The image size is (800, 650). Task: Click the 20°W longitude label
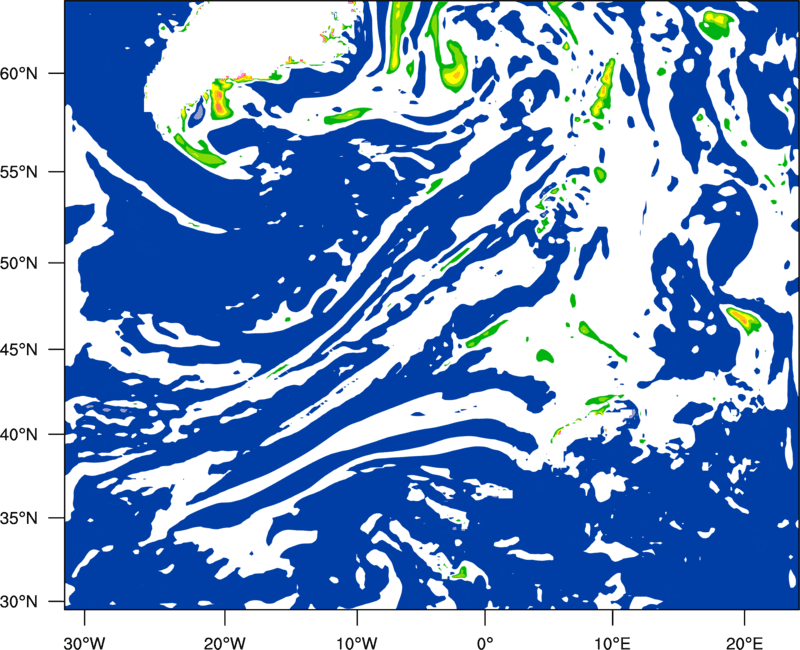click(x=225, y=642)
